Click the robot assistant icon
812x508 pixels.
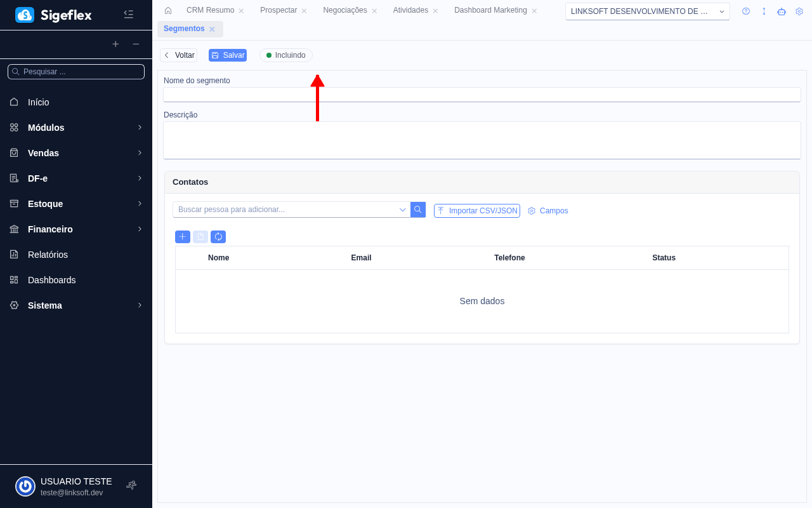[x=782, y=11]
